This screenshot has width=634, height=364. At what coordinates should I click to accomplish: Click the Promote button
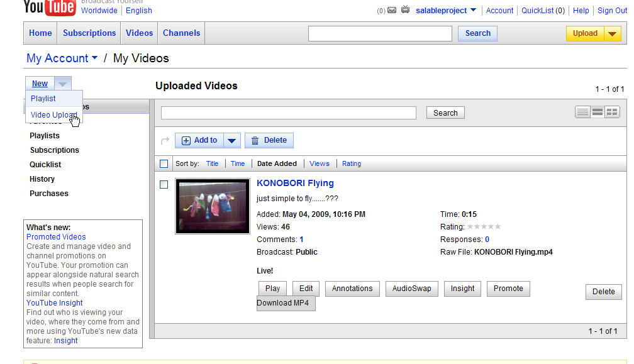pyautogui.click(x=508, y=289)
